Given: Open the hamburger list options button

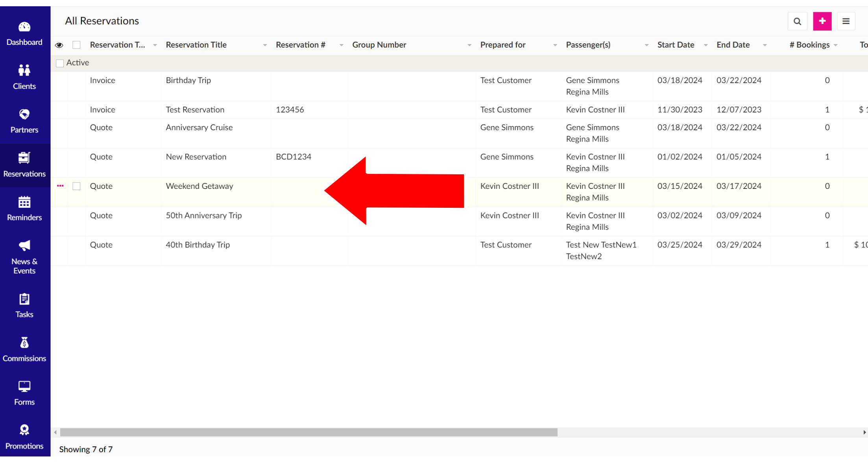Looking at the screenshot, I should point(846,21).
